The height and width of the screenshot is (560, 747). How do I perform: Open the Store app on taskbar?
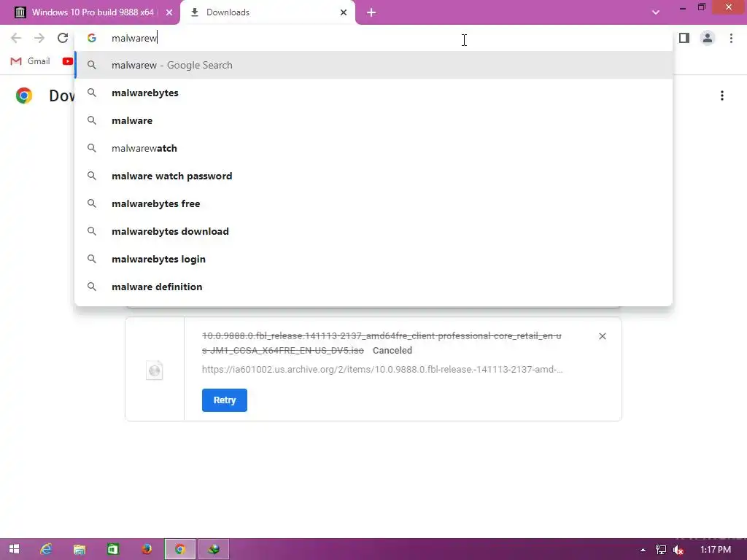[113, 549]
